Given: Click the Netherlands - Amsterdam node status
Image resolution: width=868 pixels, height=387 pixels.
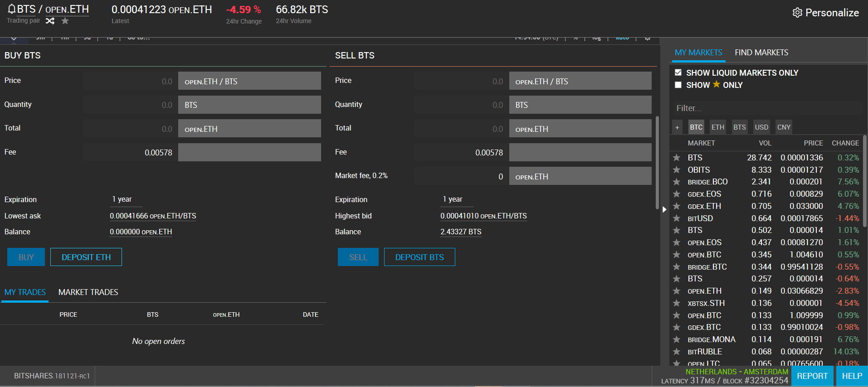Looking at the screenshot, I should pyautogui.click(x=736, y=372).
